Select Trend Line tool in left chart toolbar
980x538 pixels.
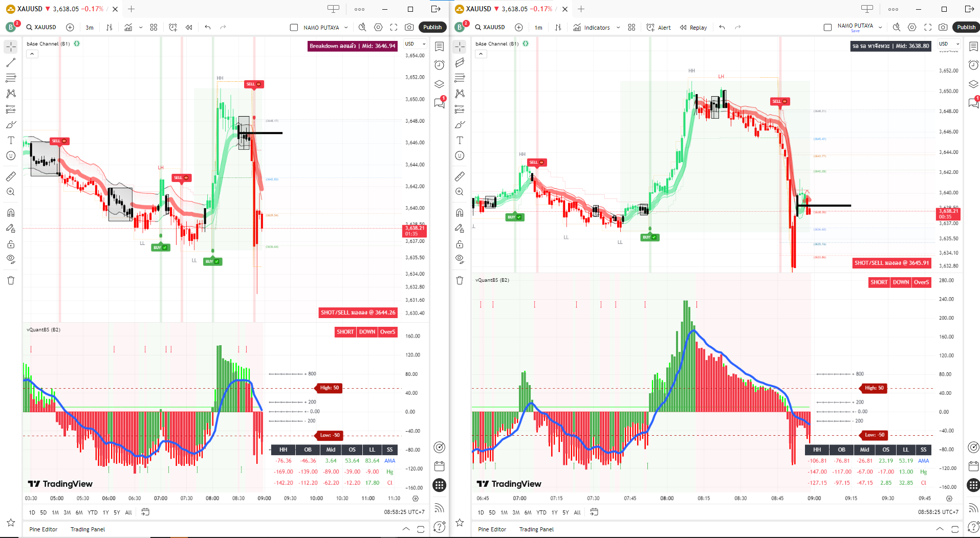pyautogui.click(x=11, y=62)
